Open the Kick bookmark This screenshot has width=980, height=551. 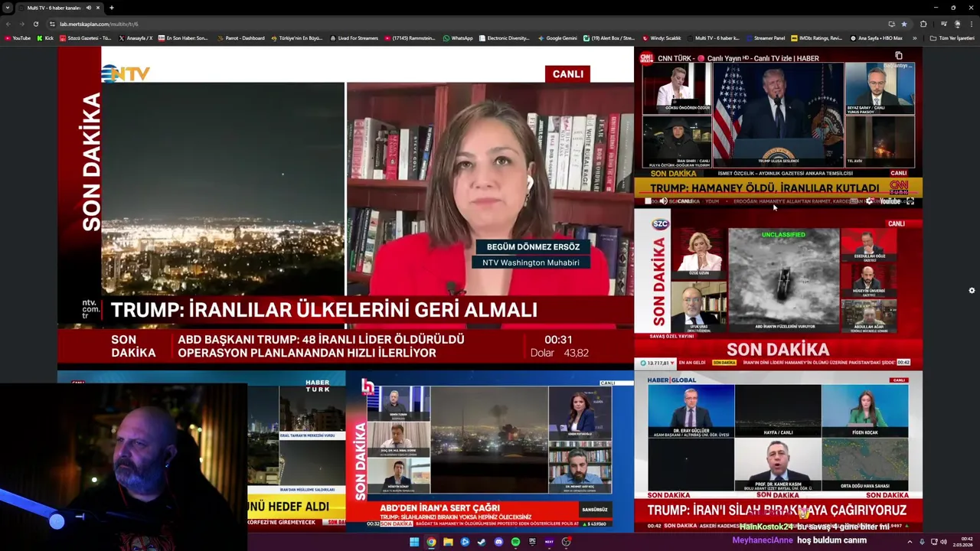pyautogui.click(x=45, y=37)
